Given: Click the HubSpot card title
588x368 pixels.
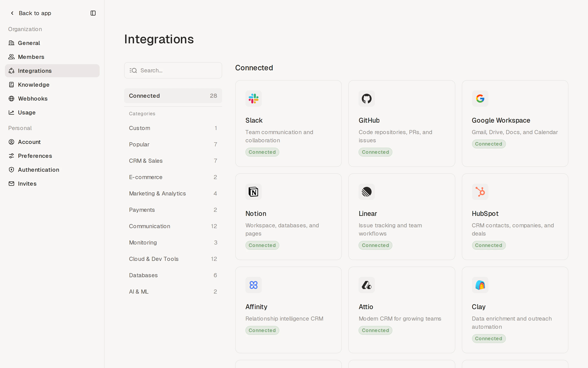Looking at the screenshot, I should [x=485, y=213].
